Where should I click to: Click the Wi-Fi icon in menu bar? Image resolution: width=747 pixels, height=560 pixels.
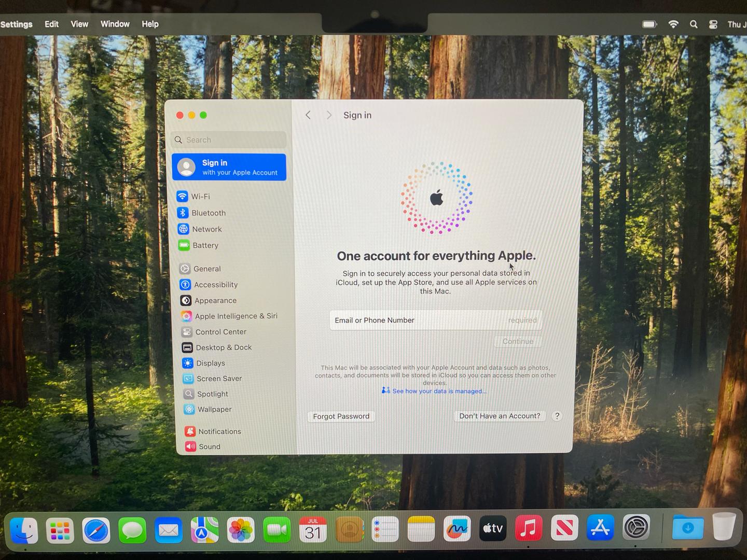click(x=673, y=24)
